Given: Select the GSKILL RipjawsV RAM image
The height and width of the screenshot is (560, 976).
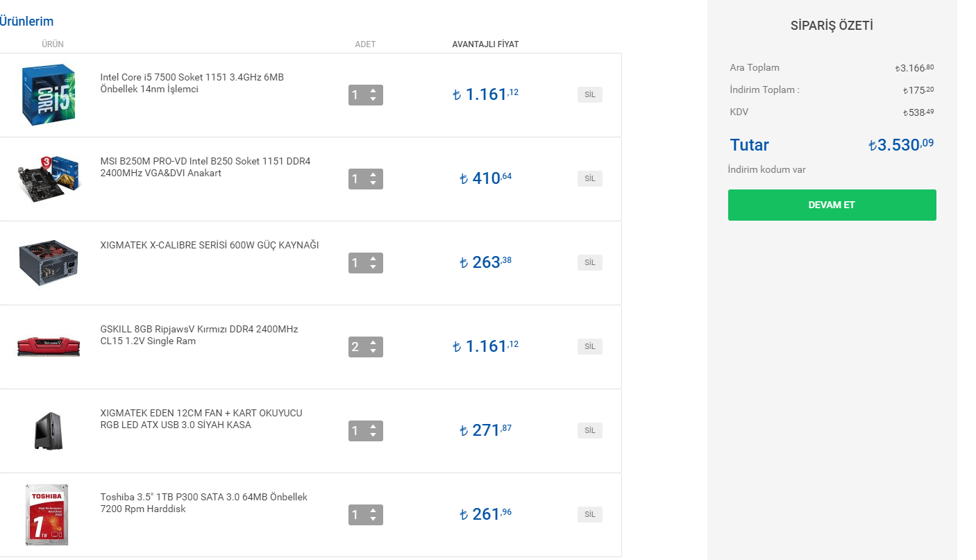Looking at the screenshot, I should click(x=49, y=346).
